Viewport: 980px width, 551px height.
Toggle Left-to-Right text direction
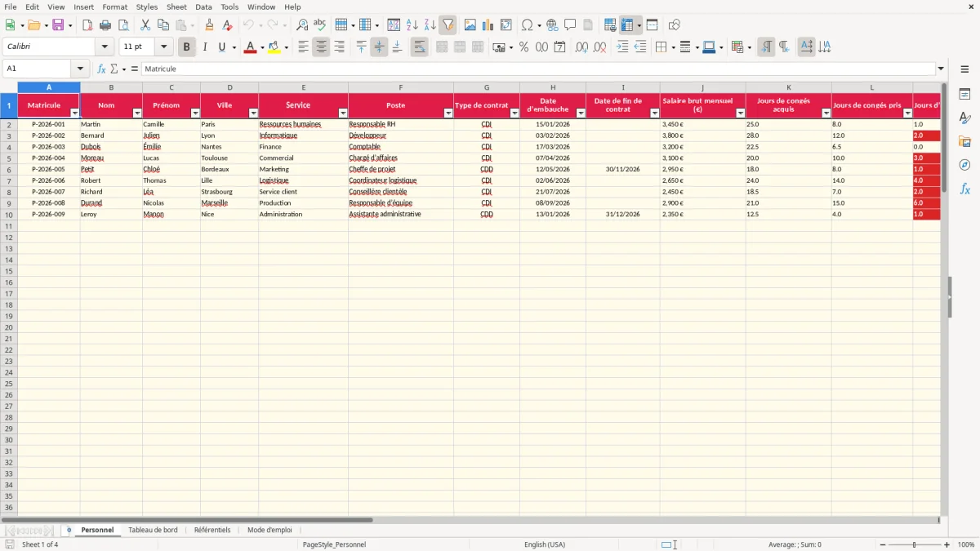point(766,47)
